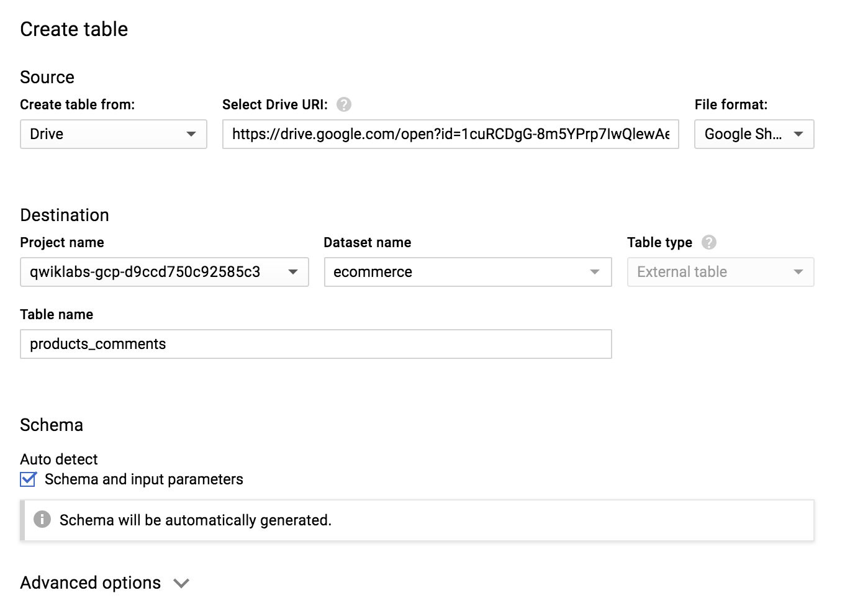Click the Project name dropdown arrow

click(x=293, y=272)
